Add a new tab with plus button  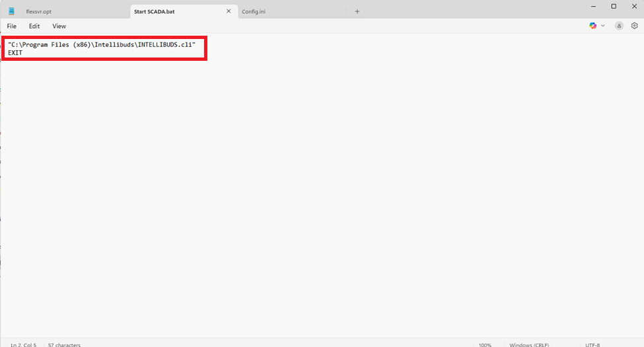coord(357,11)
